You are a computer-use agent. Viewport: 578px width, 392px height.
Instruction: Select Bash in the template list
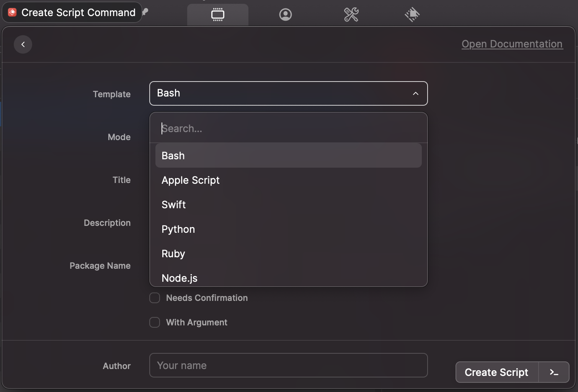(289, 155)
